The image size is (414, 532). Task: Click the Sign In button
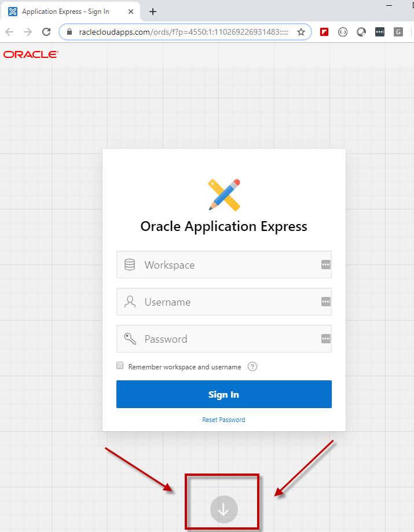(224, 394)
